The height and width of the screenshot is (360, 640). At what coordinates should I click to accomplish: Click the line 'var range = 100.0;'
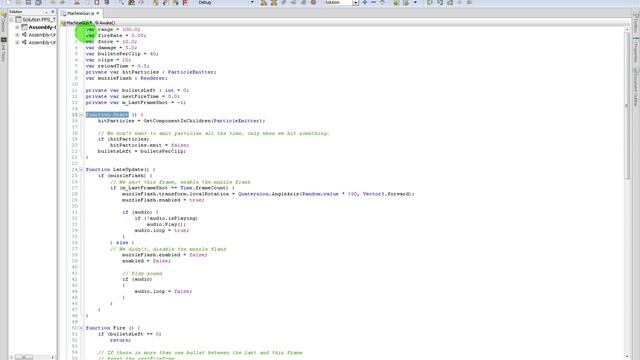pos(113,29)
